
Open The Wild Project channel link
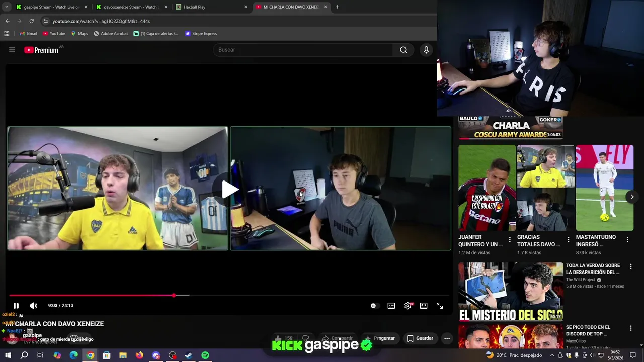[581, 280]
